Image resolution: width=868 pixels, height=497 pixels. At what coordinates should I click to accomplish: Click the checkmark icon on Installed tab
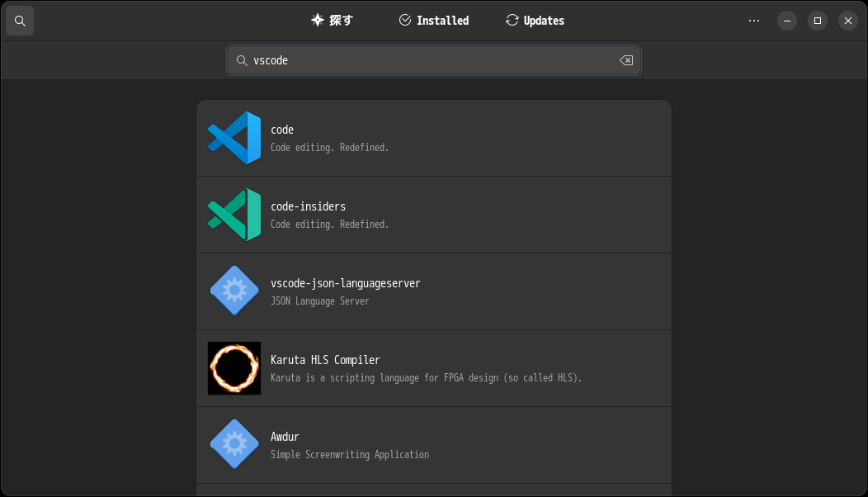405,21
